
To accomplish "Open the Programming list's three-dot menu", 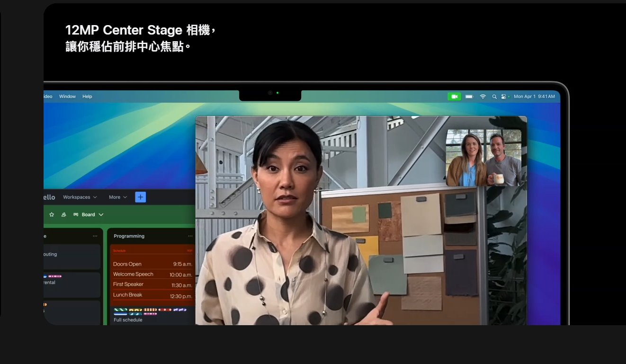I will (190, 236).
